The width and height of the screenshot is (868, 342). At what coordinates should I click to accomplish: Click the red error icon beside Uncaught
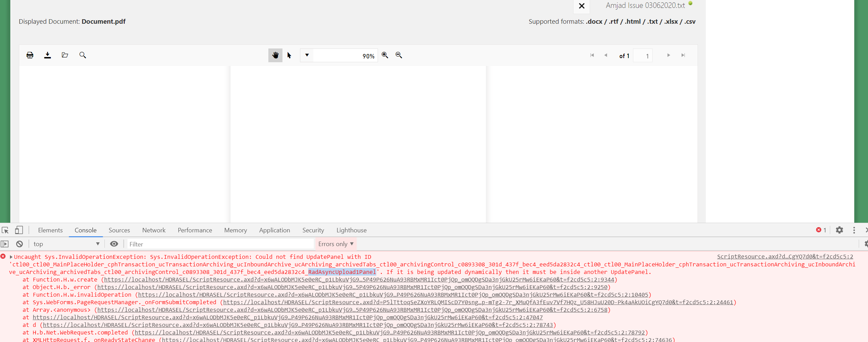(3, 256)
